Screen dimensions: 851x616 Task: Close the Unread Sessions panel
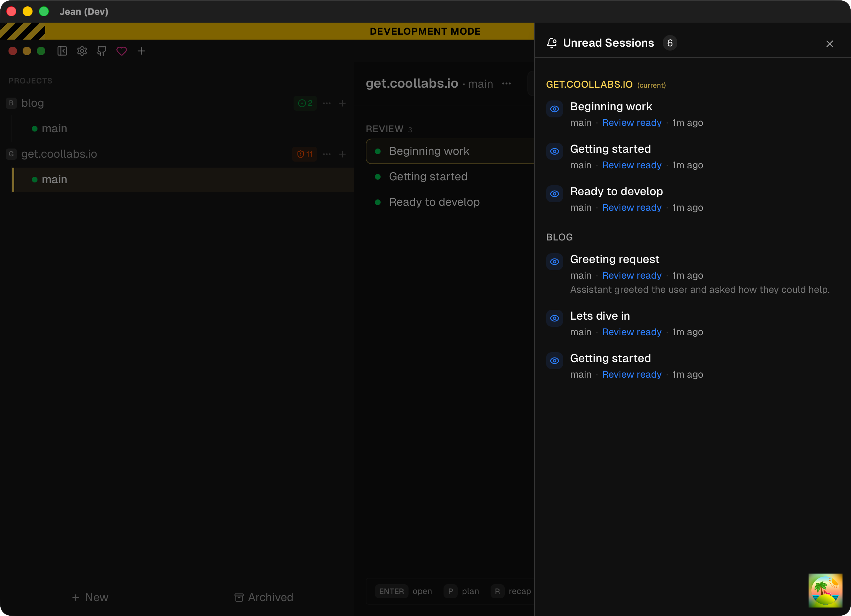click(829, 44)
